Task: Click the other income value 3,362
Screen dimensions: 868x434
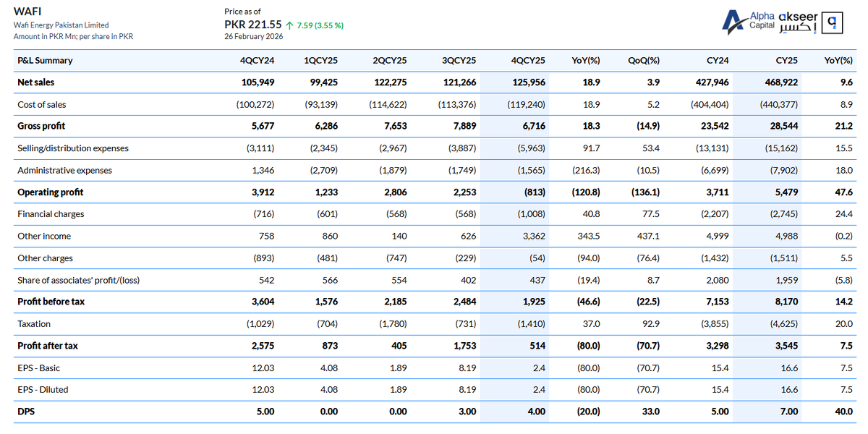Action: [533, 236]
